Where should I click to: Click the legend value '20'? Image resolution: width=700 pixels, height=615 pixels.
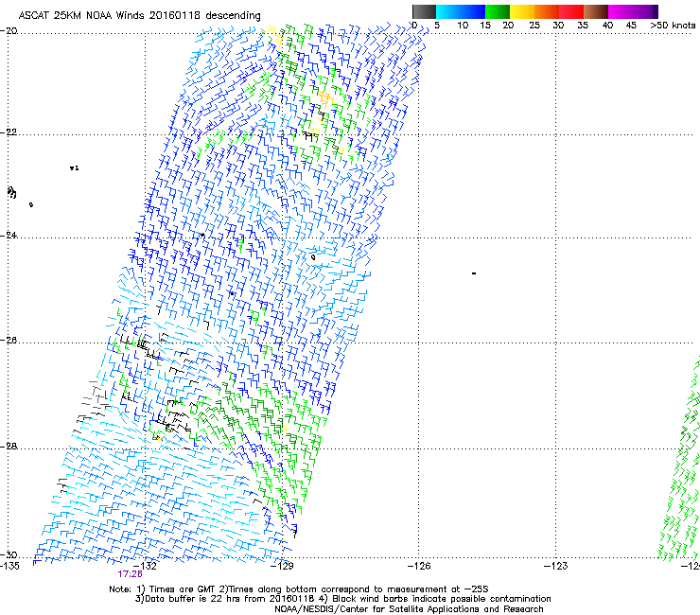pyautogui.click(x=508, y=26)
